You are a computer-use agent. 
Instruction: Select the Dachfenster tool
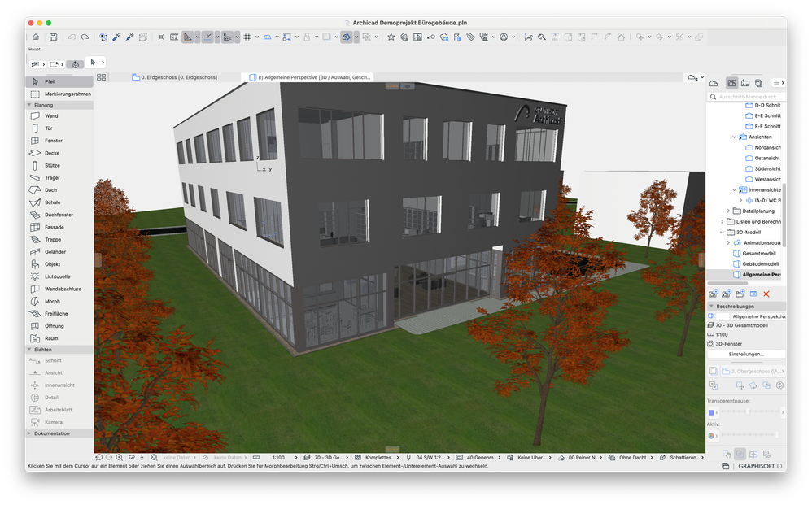click(x=59, y=215)
